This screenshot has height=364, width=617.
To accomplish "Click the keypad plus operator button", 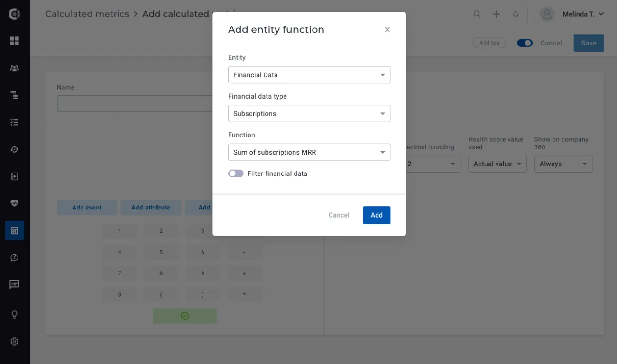I will tap(244, 273).
